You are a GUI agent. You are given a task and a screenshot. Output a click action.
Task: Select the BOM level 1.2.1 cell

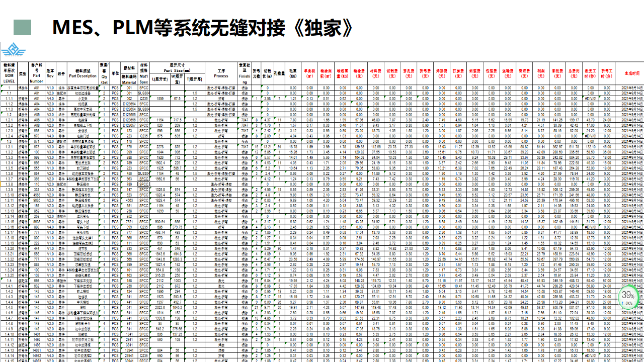[9, 120]
